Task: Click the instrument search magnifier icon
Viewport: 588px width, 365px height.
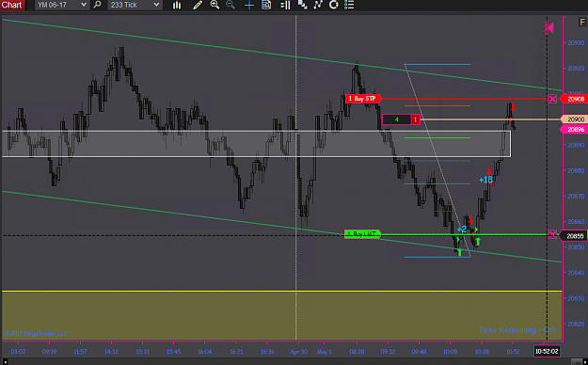Action: (98, 5)
